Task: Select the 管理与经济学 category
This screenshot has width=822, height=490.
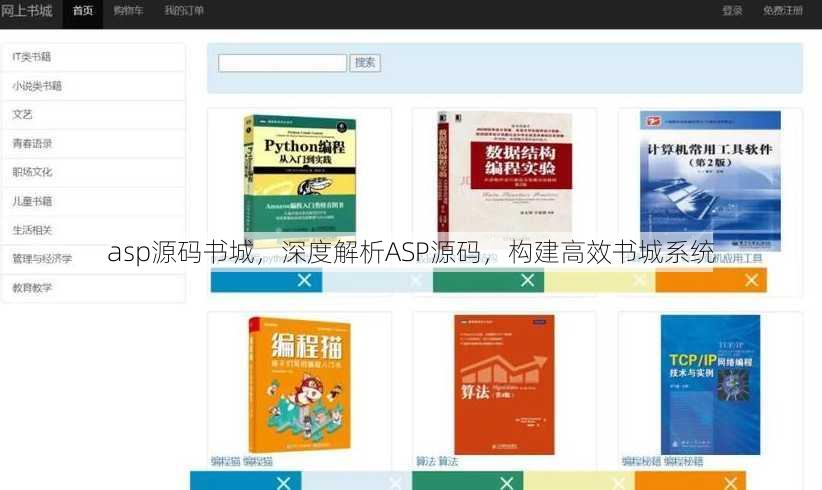Action: coord(93,259)
